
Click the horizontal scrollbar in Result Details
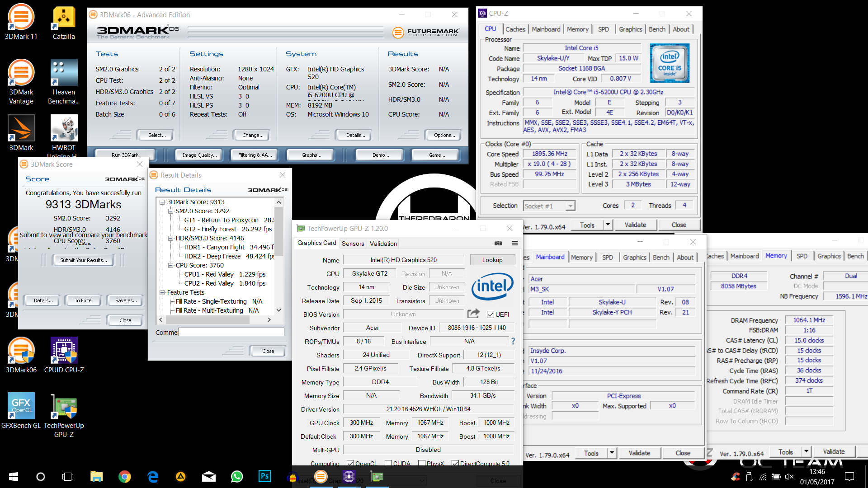click(215, 319)
